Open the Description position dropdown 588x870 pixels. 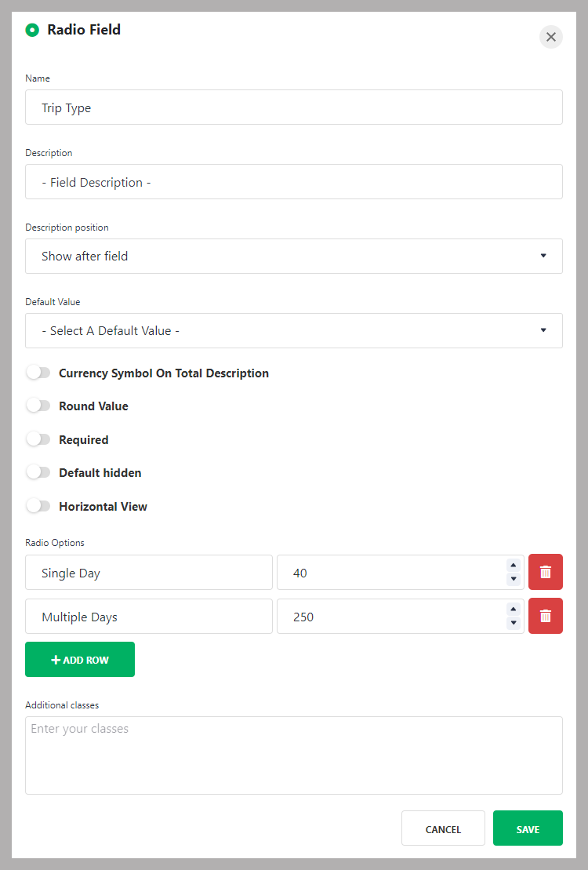click(294, 257)
